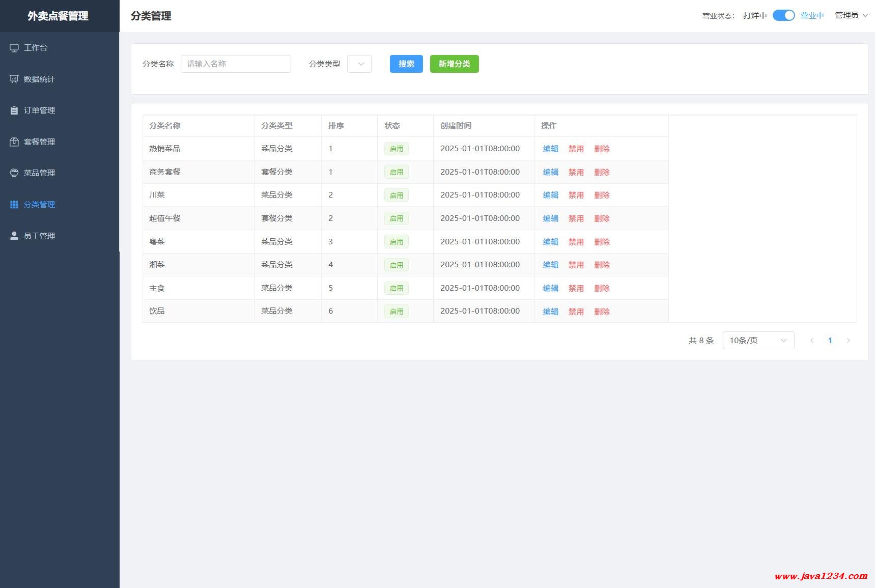Click the order management clipboard icon

[14, 110]
